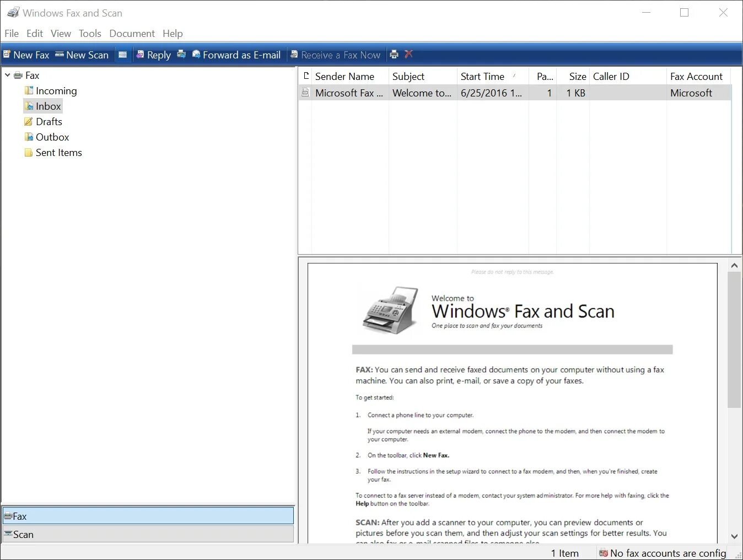
Task: Sort by Caller ID column header
Action: click(628, 76)
